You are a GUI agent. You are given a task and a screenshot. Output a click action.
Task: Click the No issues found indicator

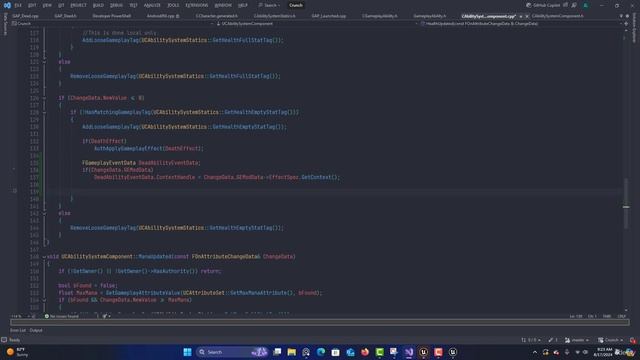62,316
